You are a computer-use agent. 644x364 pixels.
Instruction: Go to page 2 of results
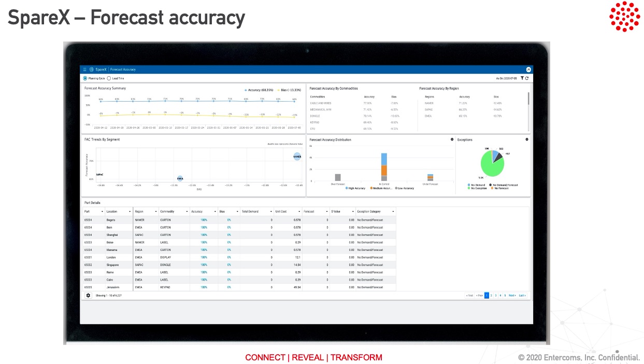[x=491, y=296]
